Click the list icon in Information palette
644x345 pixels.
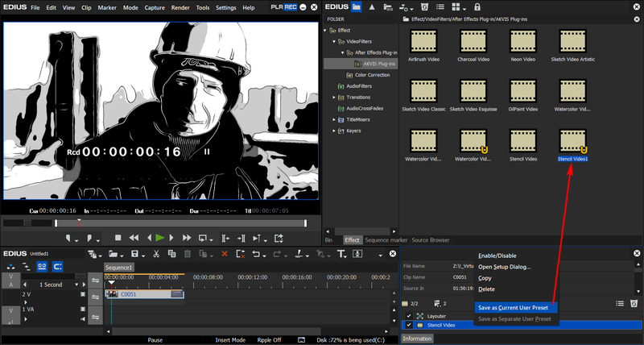click(x=620, y=303)
